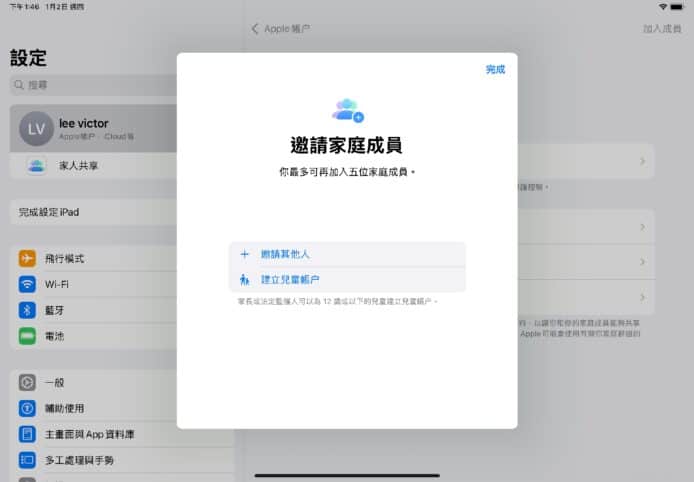Open 輔助使用 accessibility icon
The width and height of the screenshot is (694, 482).
click(27, 408)
